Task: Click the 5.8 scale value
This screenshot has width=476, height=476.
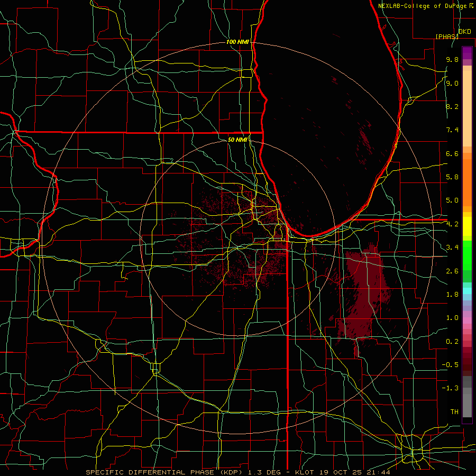Action: 452,177
